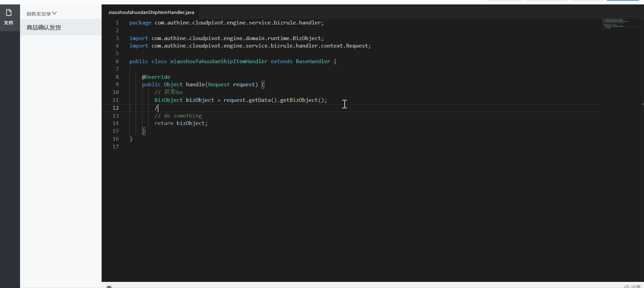Place cursor on empty line 17
This screenshot has width=644, height=288.
(204, 147)
